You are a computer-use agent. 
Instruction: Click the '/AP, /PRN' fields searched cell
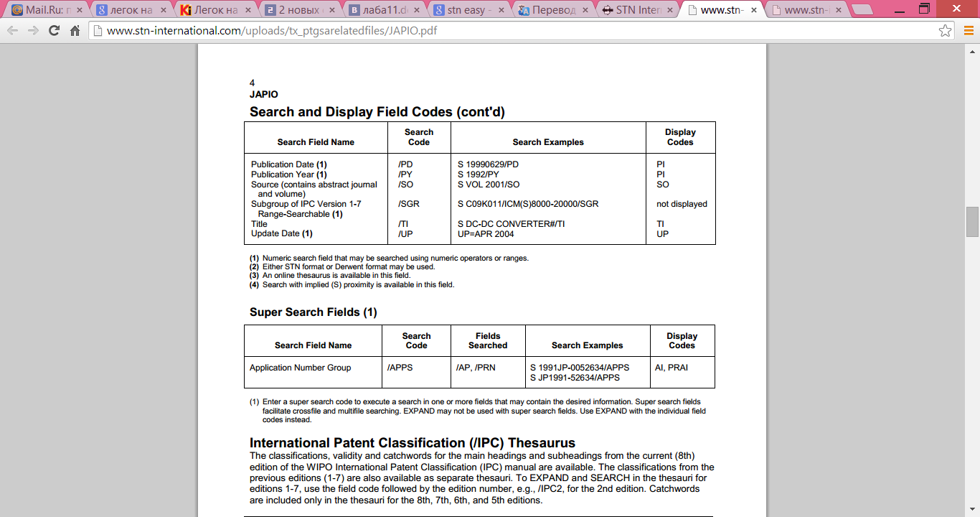click(476, 368)
